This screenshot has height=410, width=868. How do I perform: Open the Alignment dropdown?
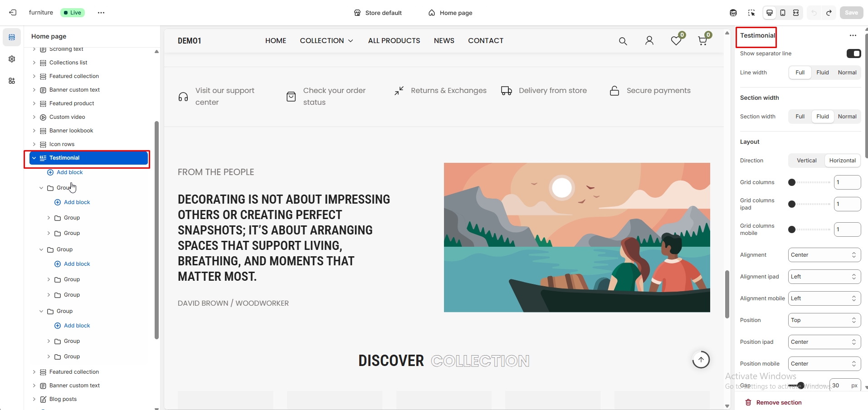tap(824, 255)
